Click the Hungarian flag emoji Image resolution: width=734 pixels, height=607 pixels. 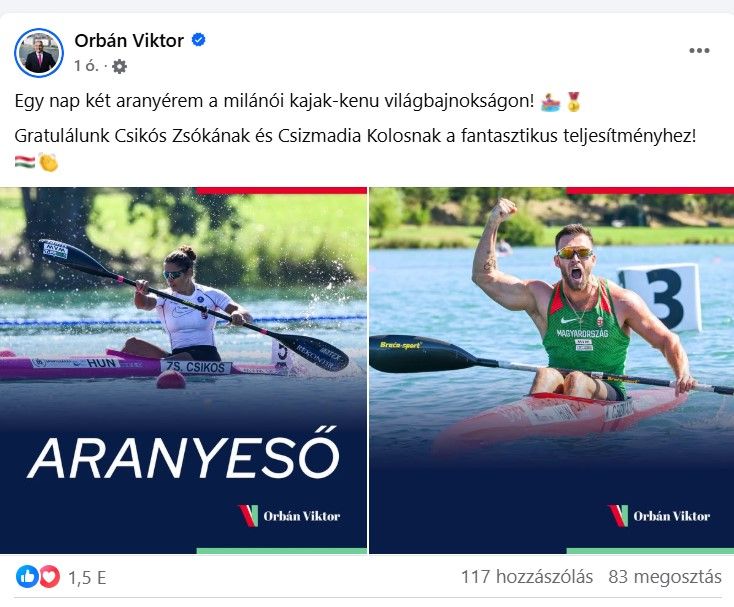[x=24, y=162]
